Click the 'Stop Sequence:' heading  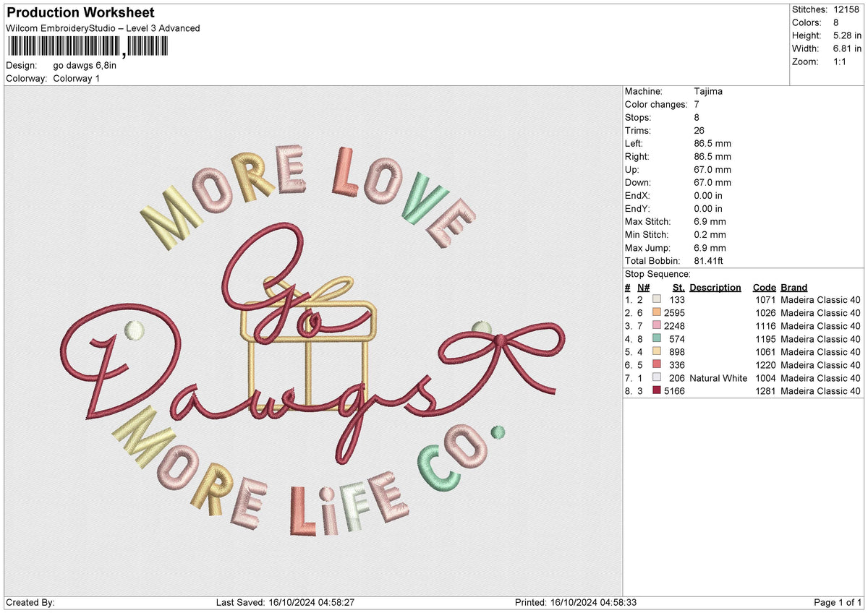coord(658,274)
